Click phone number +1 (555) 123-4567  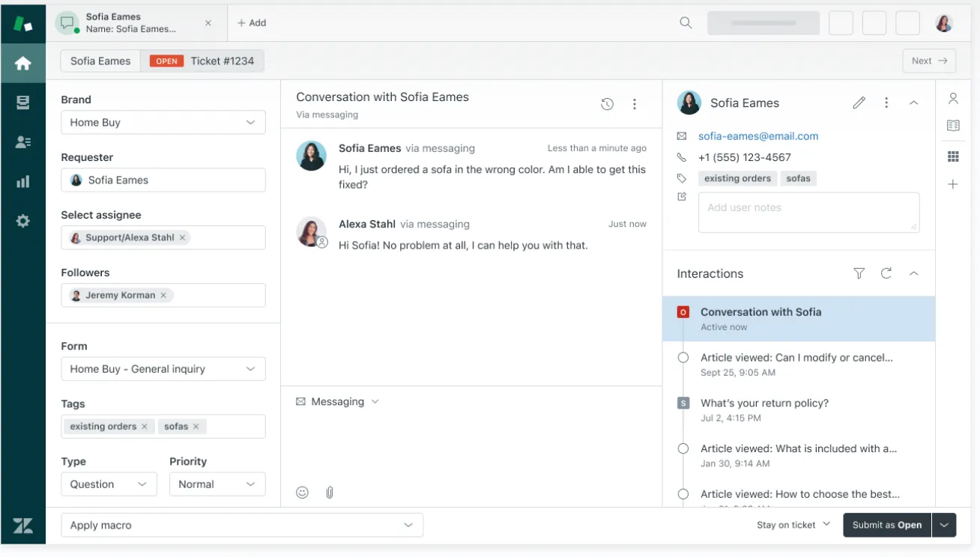[x=745, y=157]
